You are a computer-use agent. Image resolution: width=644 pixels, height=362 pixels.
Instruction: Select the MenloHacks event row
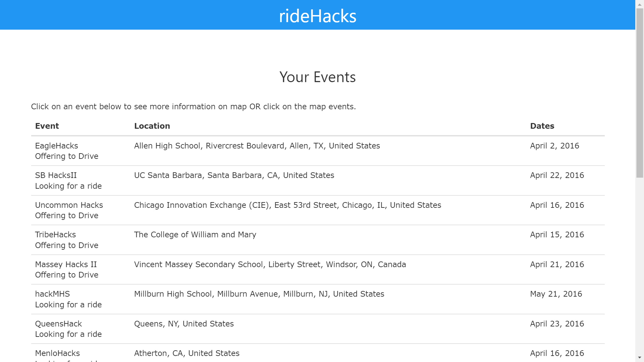point(57,353)
